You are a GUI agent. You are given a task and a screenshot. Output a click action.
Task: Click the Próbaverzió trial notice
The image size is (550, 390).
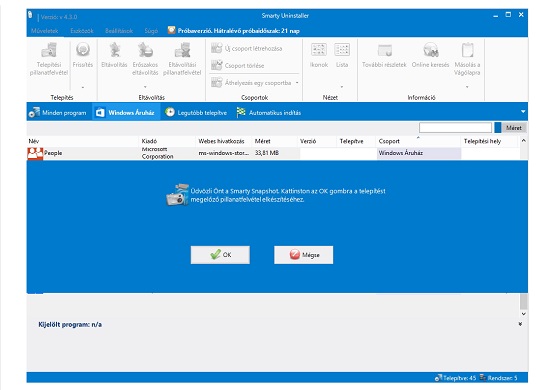[234, 31]
